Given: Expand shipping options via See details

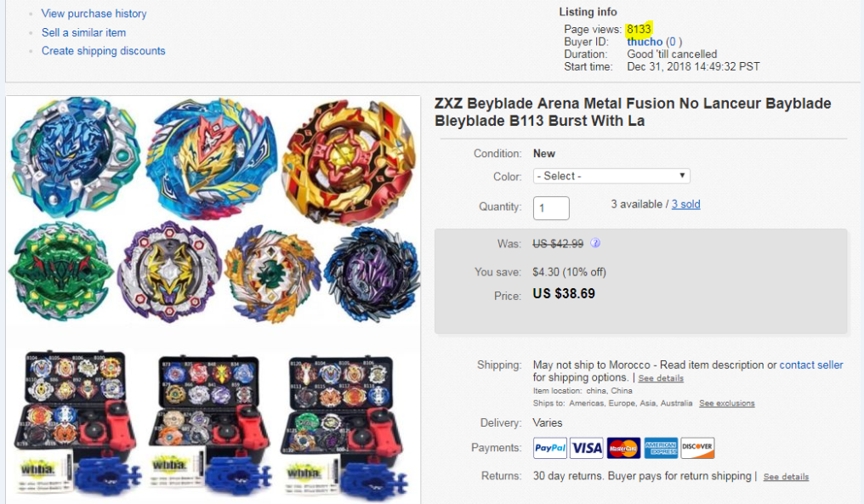Looking at the screenshot, I should coord(660,377).
